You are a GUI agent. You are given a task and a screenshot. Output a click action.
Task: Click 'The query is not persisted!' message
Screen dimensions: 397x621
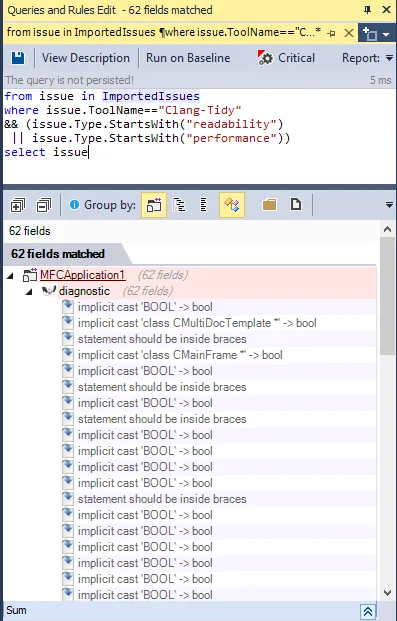tap(70, 80)
